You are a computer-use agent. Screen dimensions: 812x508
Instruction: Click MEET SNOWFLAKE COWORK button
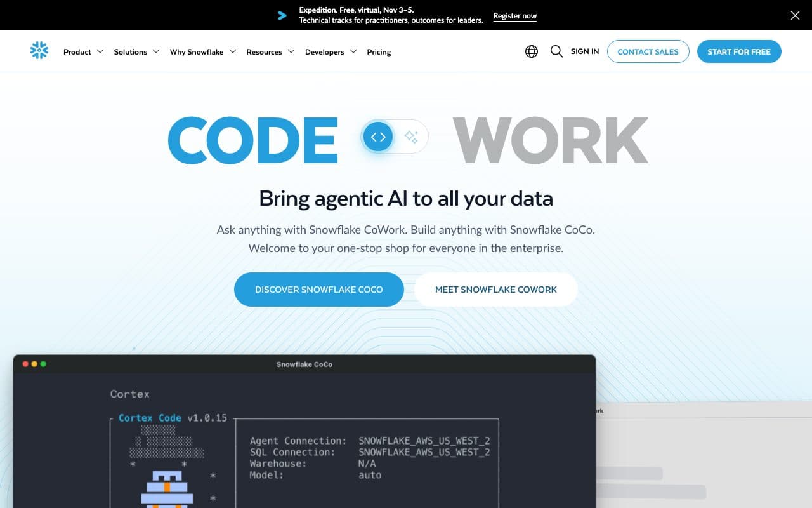(496, 290)
